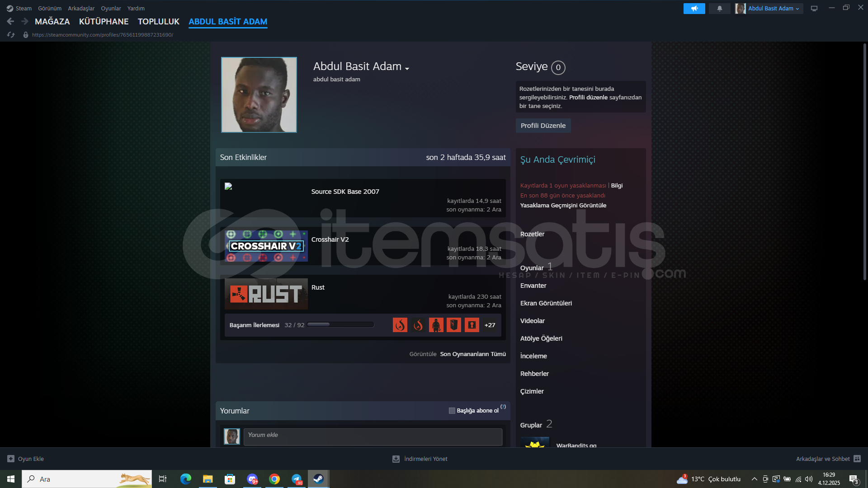Open the Rust game thumbnail

[266, 294]
